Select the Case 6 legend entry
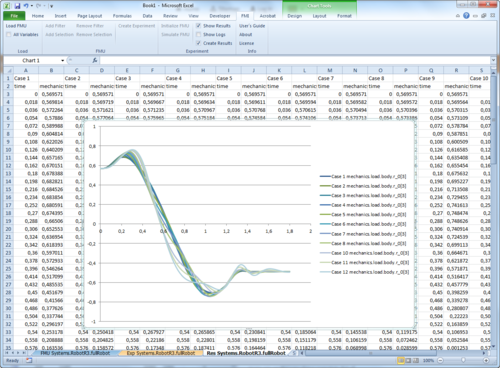500x368 pixels. pos(363,224)
